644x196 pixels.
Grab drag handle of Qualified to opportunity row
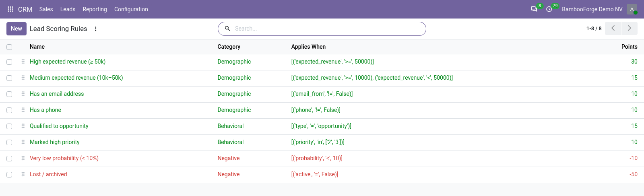tap(23, 126)
